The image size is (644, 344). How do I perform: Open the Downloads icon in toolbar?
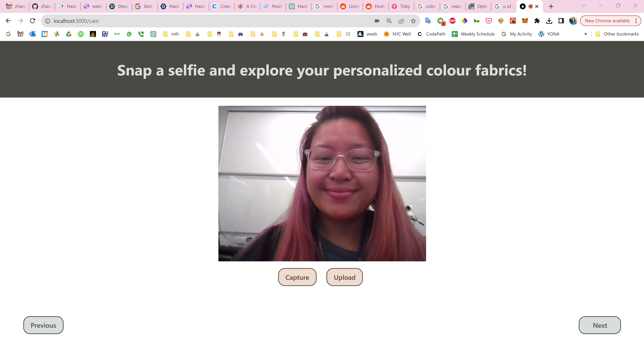(x=549, y=21)
